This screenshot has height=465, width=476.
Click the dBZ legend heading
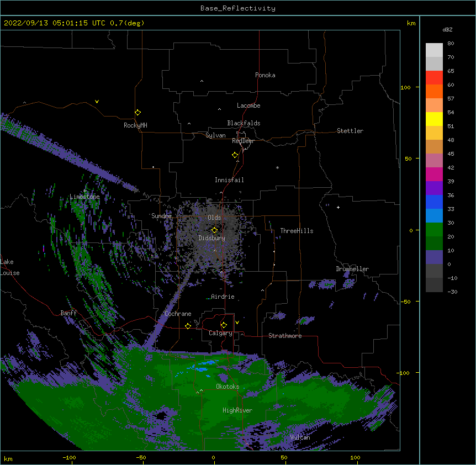tap(447, 29)
